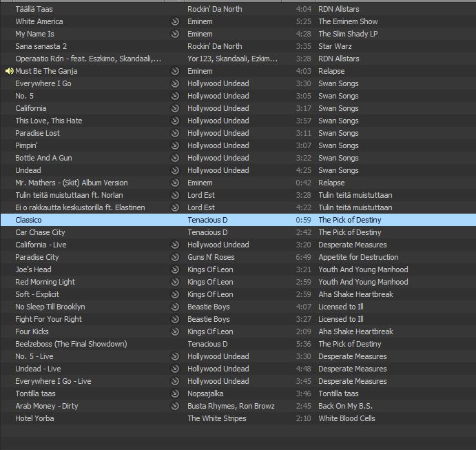This screenshot has height=450, width=476.
Task: Click duration 0:42 of Mr. Mathers skit
Action: click(303, 183)
